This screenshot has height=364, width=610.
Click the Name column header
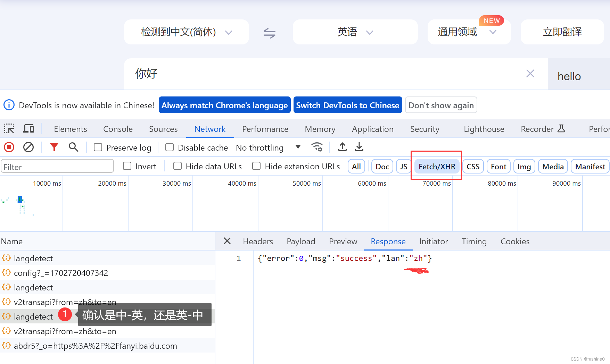(x=107, y=241)
